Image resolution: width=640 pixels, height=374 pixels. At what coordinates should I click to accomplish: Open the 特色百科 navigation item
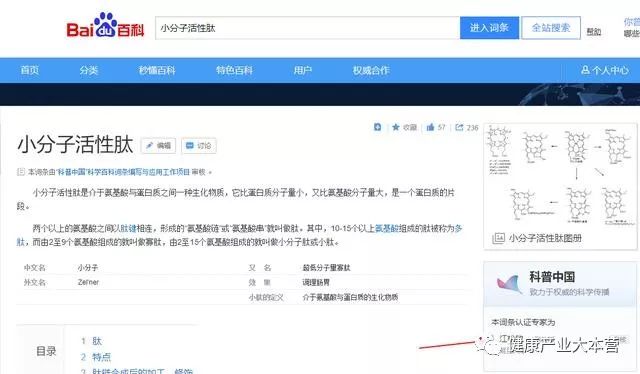pyautogui.click(x=234, y=70)
